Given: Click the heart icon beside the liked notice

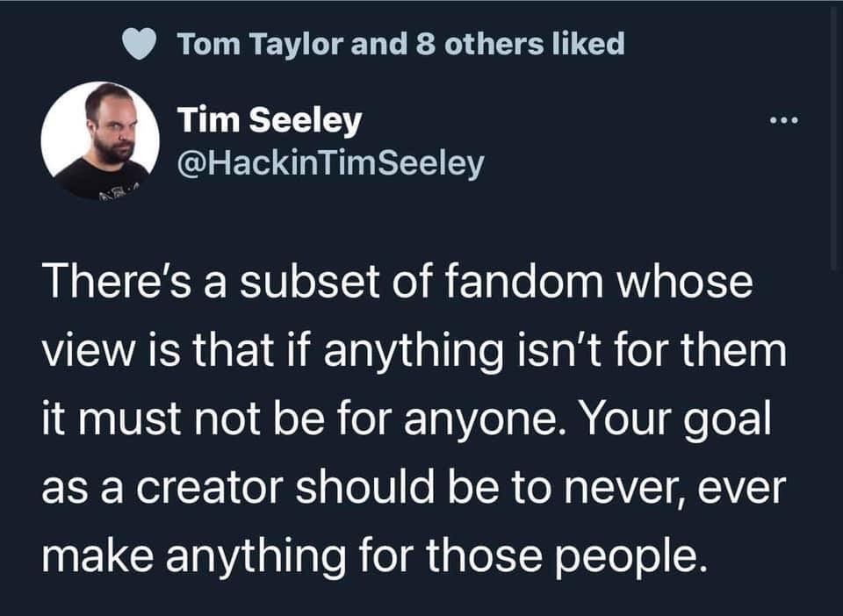Looking at the screenshot, I should 138,44.
